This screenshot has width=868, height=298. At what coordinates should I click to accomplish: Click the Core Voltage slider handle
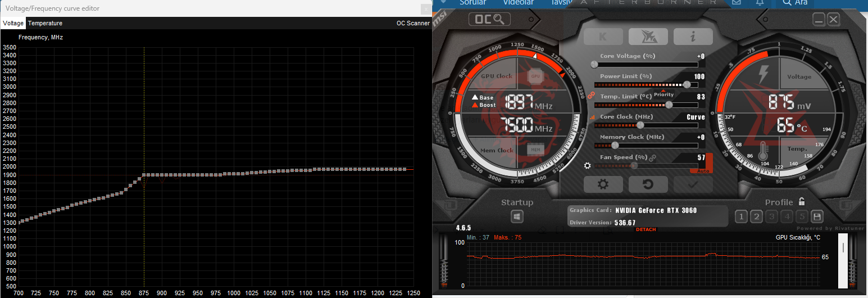(x=594, y=65)
